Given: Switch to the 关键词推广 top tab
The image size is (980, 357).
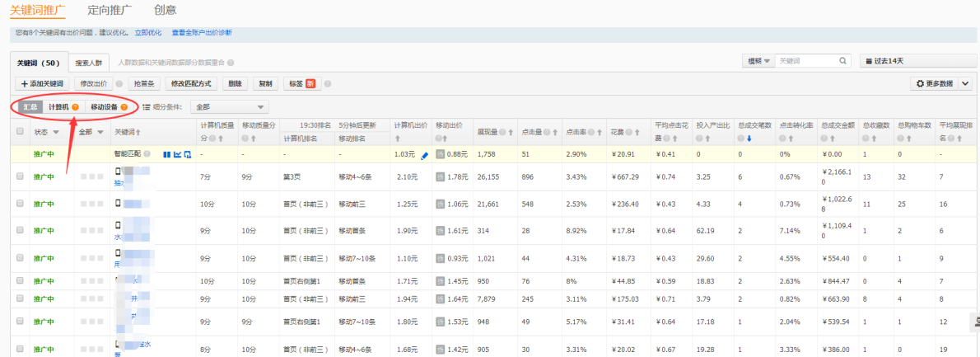Looking at the screenshot, I should click(39, 10).
